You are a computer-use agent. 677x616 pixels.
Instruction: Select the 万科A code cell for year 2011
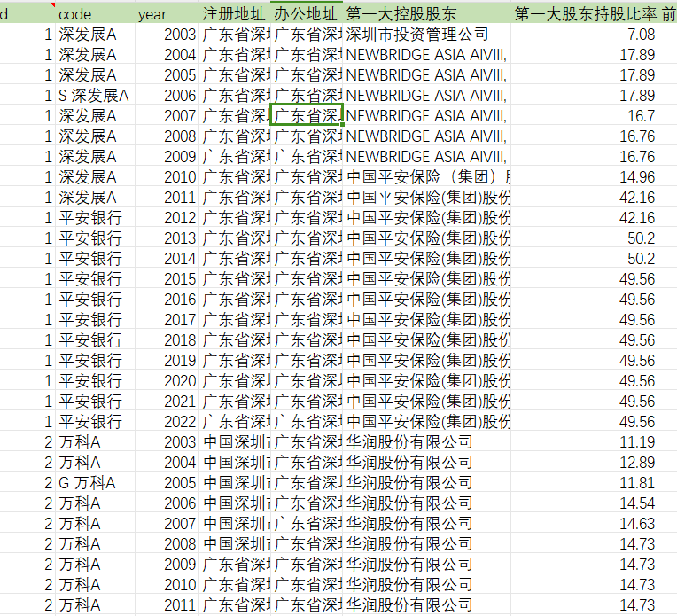click(95, 604)
